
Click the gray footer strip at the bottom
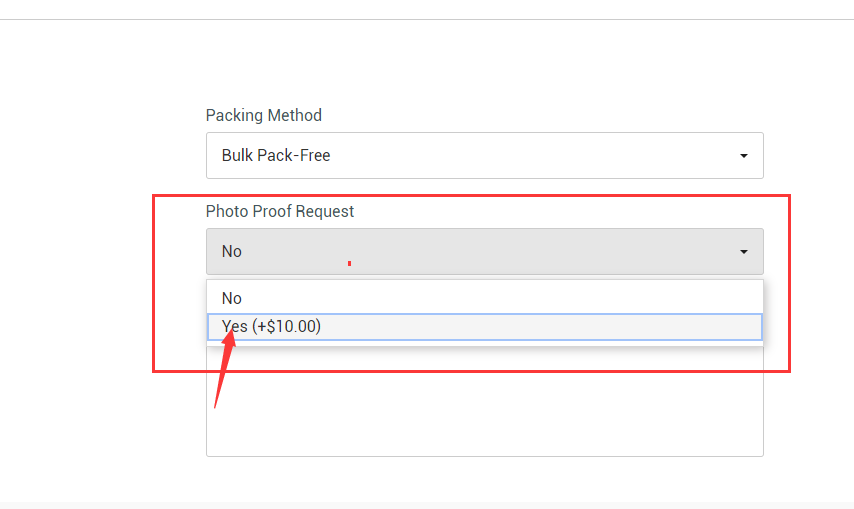tap(427, 505)
